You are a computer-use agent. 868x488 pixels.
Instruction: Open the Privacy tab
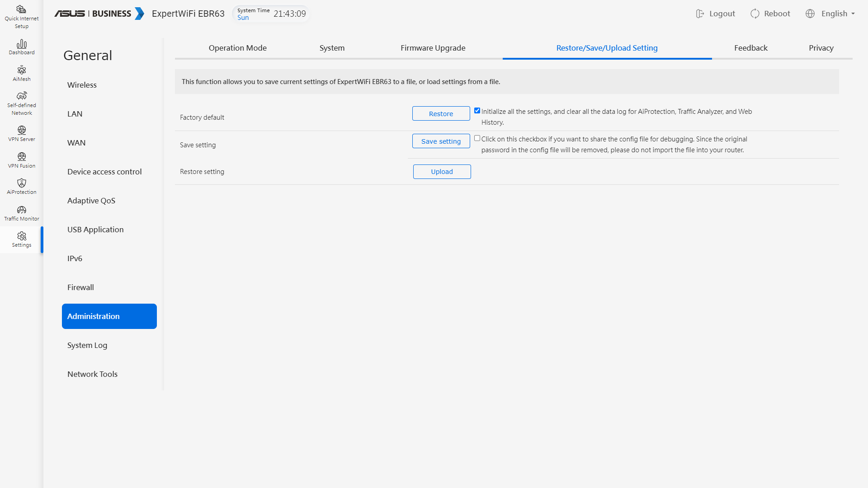coord(821,48)
